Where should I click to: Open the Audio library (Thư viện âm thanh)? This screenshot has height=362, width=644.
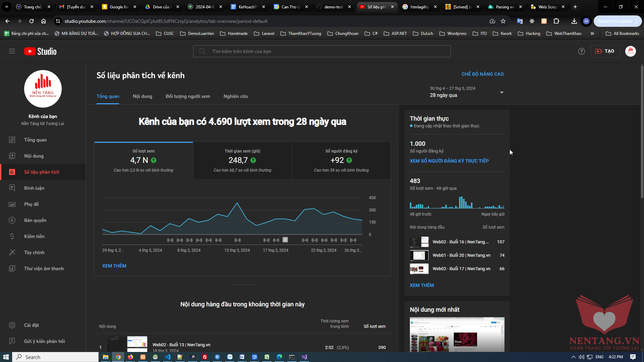point(44,268)
